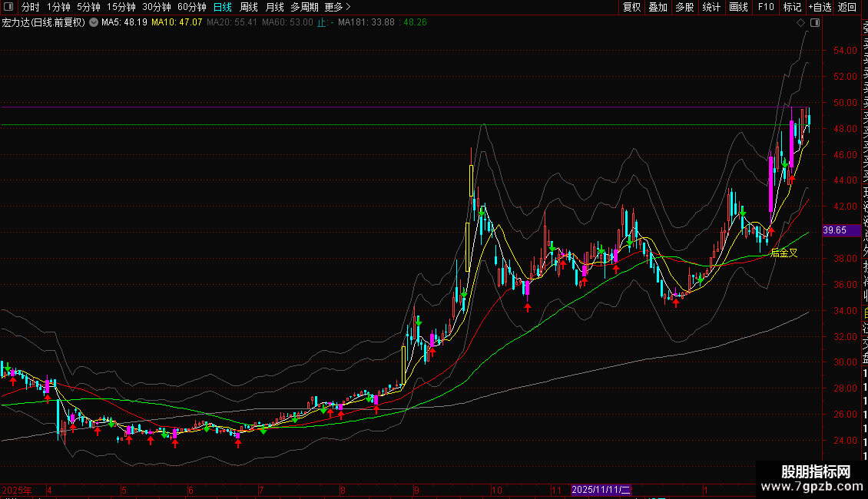The image size is (868, 499).
Task: Select the 30分钟 period tab
Action: tap(157, 7)
